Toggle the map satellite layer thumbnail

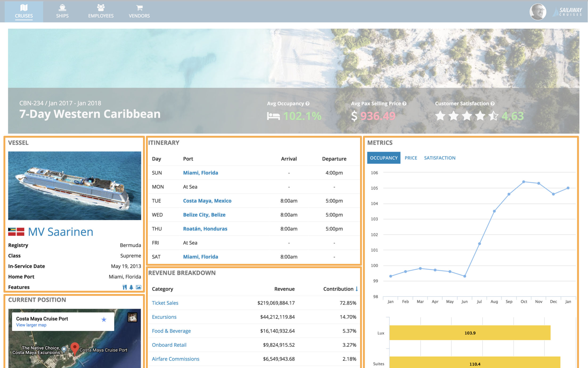(x=132, y=317)
